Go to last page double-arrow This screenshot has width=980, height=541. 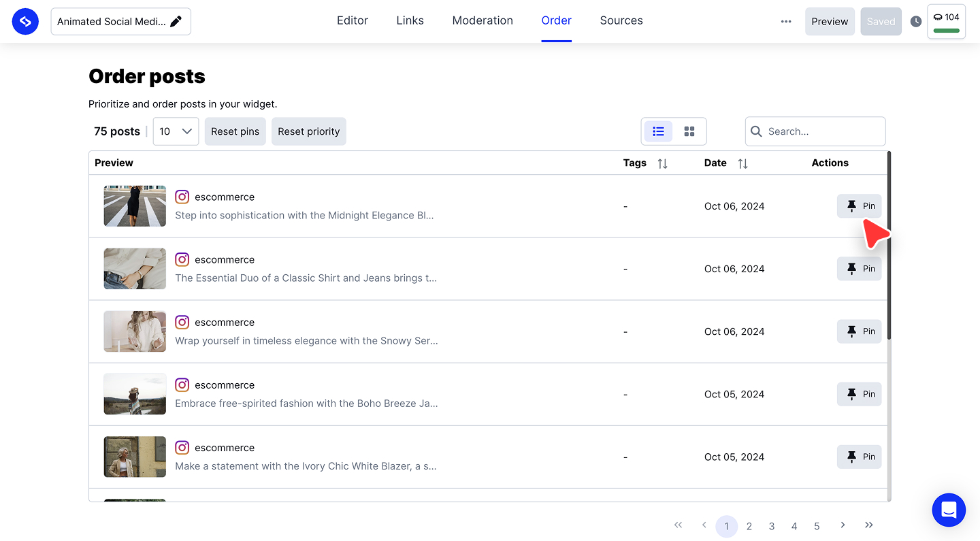[x=868, y=525]
